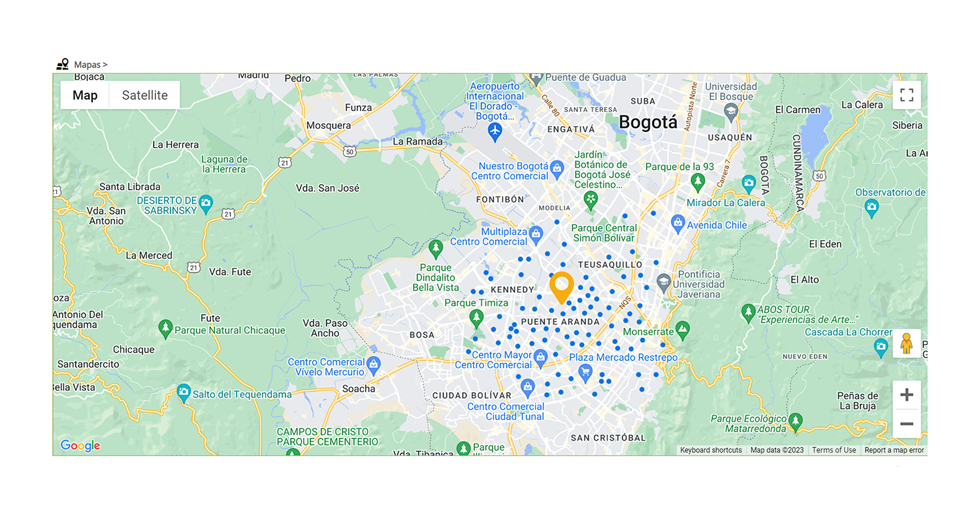Open Keyboard shortcuts
This screenshot has width=980, height=523.
[x=711, y=450]
